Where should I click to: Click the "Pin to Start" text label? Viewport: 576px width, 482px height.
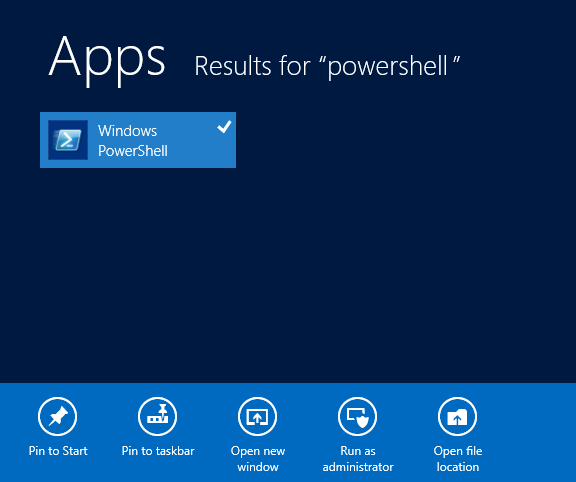pyautogui.click(x=58, y=451)
